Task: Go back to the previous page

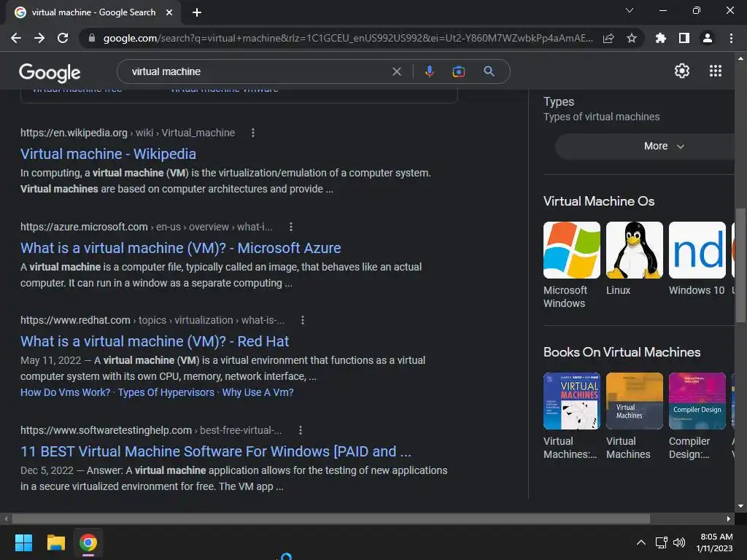Action: [x=16, y=38]
